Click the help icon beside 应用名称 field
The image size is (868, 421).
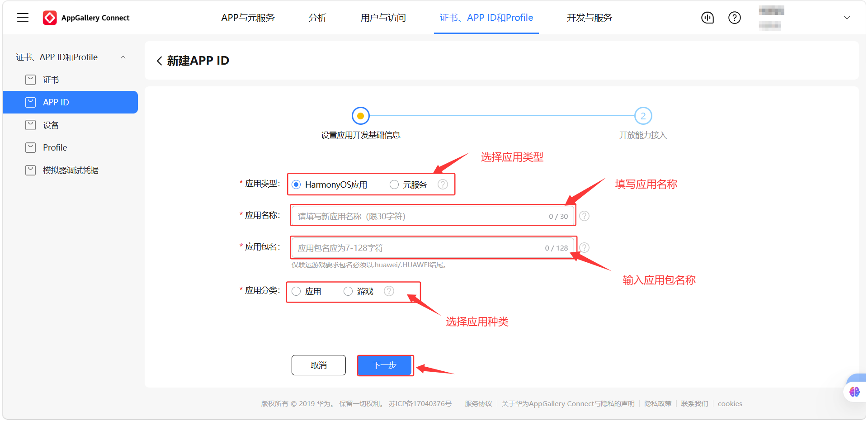click(585, 216)
